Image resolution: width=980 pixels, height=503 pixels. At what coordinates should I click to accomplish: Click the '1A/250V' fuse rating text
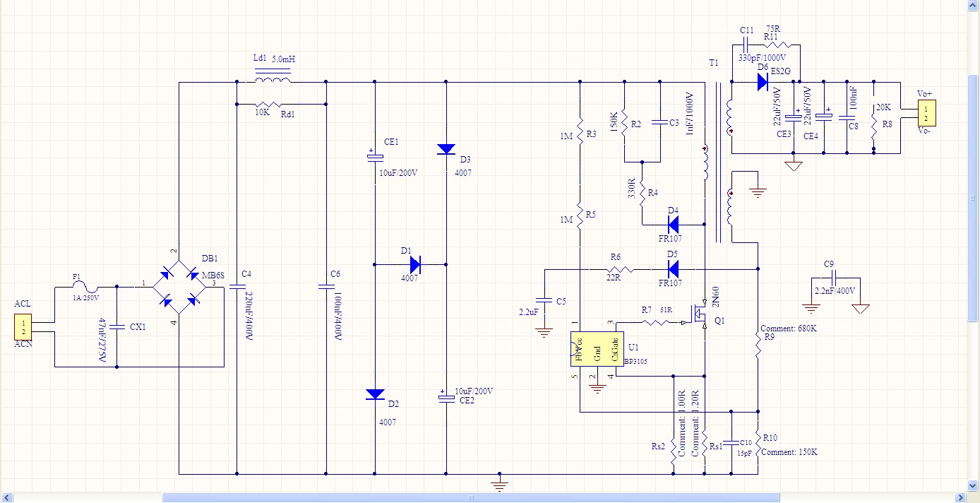click(x=85, y=298)
